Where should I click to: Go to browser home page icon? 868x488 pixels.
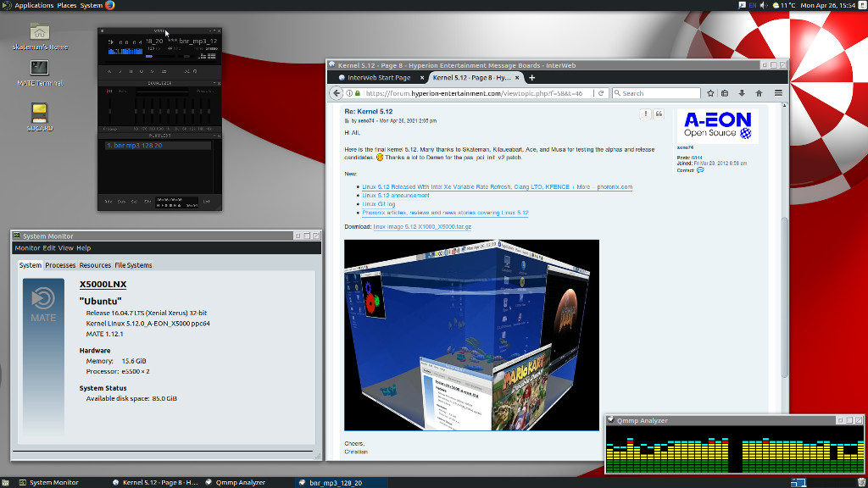[x=759, y=93]
